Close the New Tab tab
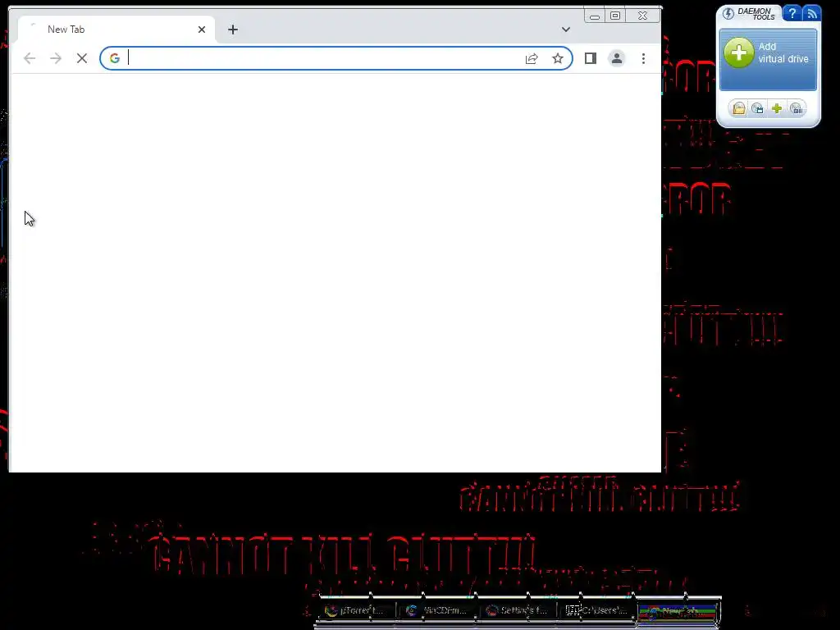Screen dimensions: 840x630 pos(202,30)
